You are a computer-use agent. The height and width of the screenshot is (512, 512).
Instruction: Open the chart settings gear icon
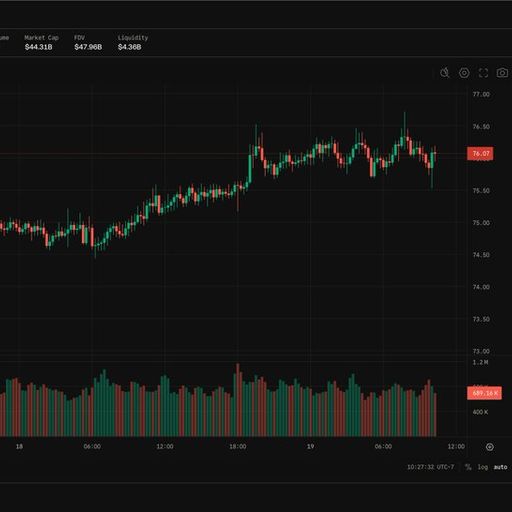coord(464,73)
